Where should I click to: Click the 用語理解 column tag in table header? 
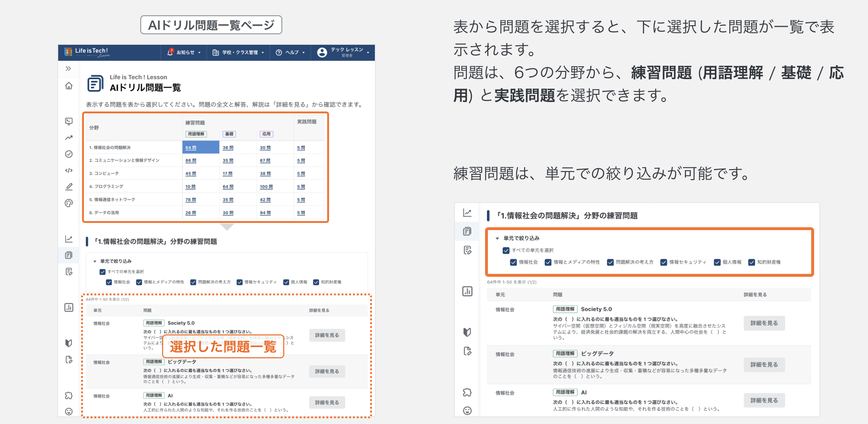click(196, 134)
